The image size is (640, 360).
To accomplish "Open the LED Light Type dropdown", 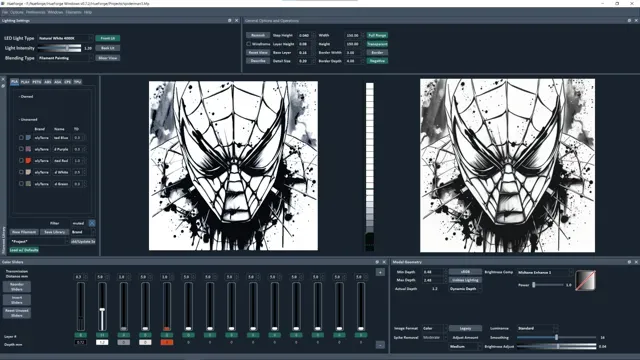I will [x=65, y=38].
